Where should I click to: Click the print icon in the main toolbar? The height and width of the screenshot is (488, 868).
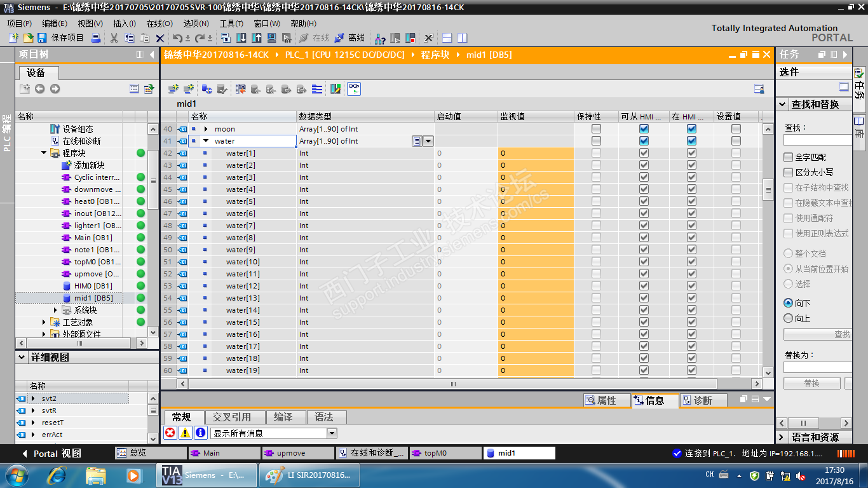point(96,38)
